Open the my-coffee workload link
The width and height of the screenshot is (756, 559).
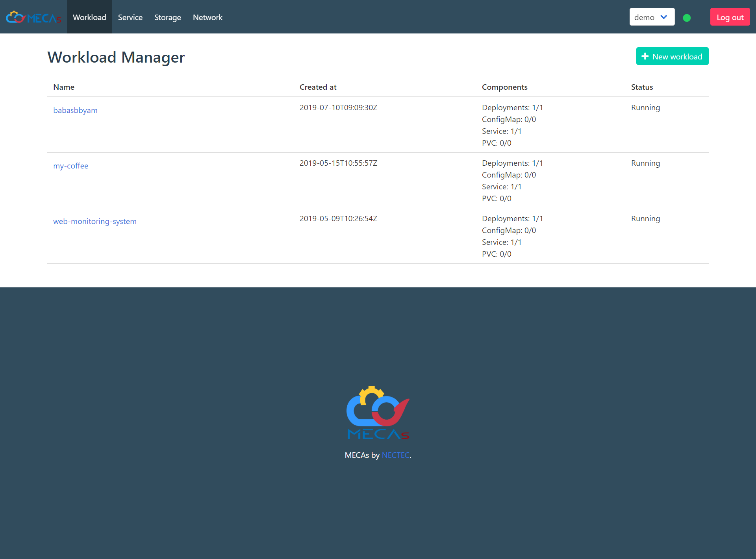(x=70, y=166)
